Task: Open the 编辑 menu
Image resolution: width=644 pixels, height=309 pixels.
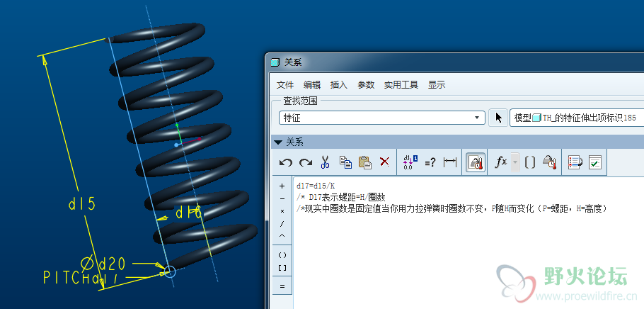Action: 312,85
